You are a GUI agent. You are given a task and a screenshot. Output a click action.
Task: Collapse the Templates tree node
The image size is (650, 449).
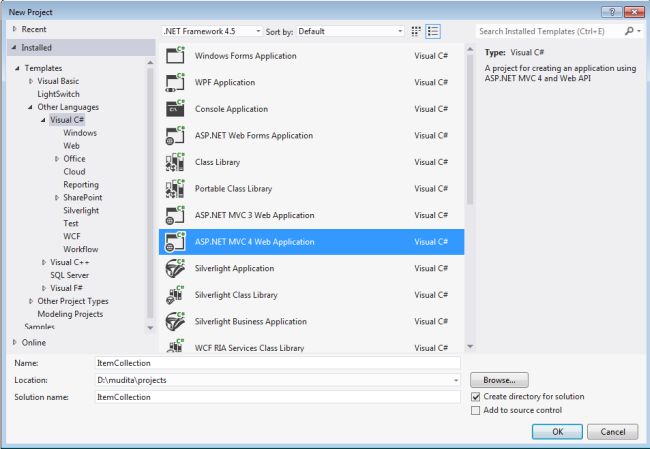17,68
